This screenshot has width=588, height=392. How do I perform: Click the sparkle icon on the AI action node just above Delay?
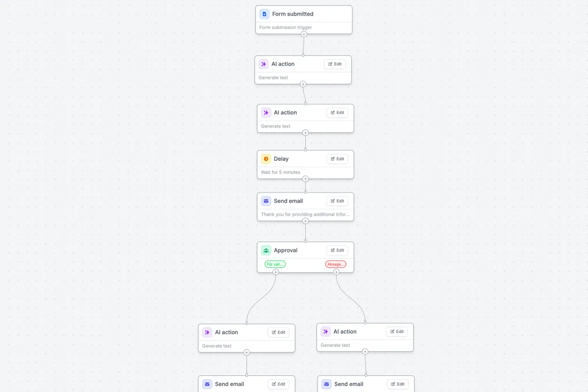(266, 113)
